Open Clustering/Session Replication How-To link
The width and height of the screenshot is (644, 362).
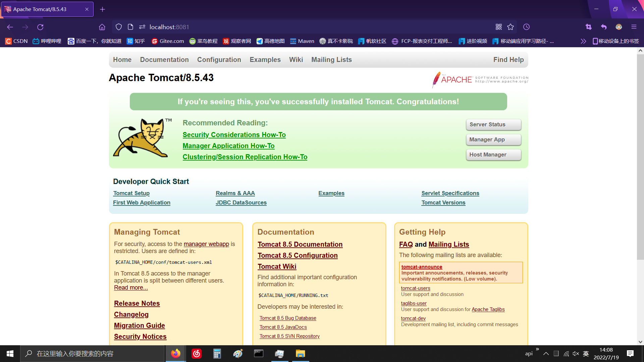click(x=245, y=157)
